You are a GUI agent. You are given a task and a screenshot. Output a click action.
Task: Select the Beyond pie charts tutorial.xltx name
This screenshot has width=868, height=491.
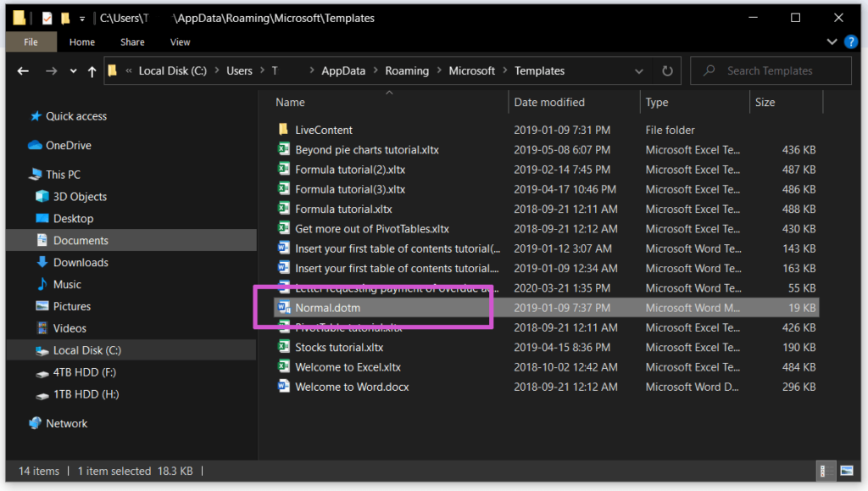point(367,150)
